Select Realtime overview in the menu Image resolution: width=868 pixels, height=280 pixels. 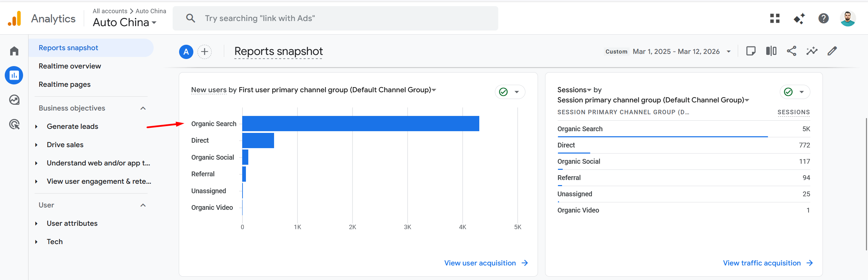(x=70, y=66)
